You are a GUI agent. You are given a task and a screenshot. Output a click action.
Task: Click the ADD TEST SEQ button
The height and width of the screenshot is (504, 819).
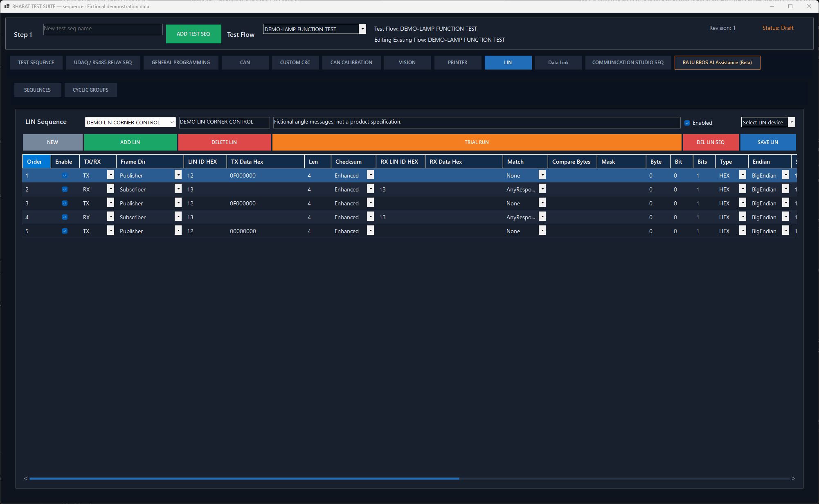point(193,34)
